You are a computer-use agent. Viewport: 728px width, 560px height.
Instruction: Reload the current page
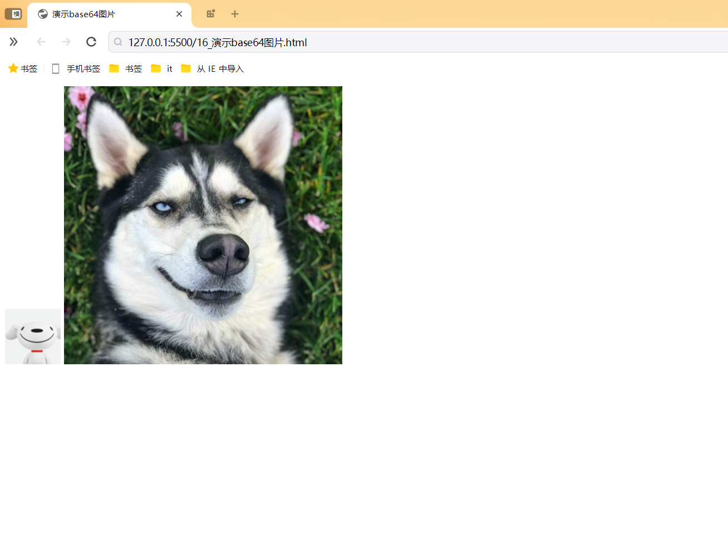[x=91, y=42]
